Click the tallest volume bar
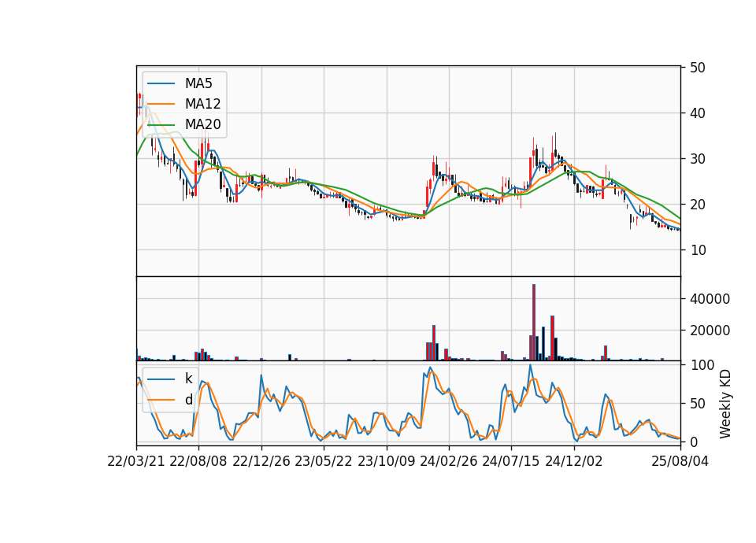Viewport: 756px width, 543px height. (x=534, y=323)
